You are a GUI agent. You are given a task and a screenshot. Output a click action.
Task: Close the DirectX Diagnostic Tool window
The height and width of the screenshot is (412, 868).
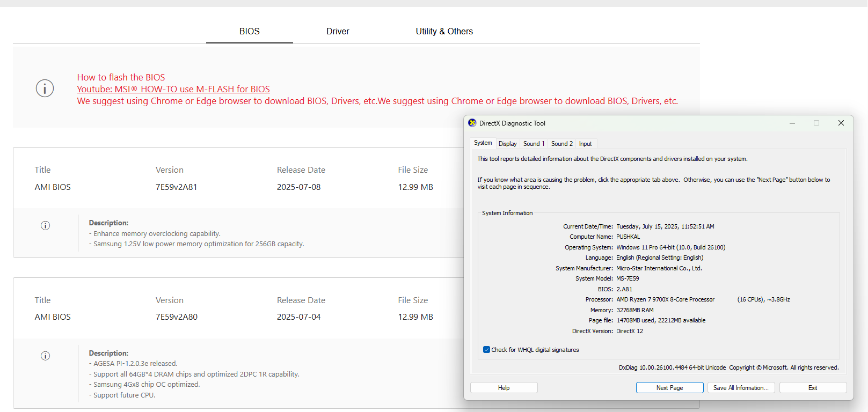pyautogui.click(x=841, y=123)
